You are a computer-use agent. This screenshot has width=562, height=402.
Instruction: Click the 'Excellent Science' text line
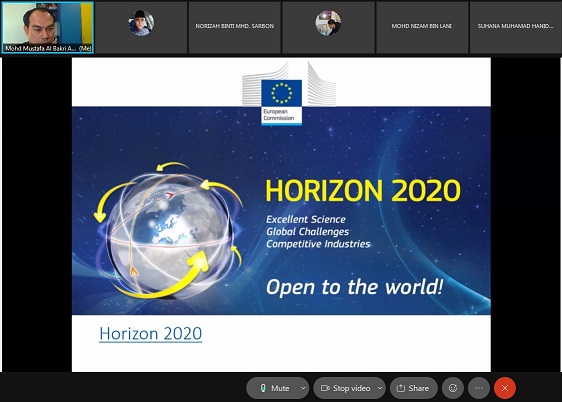[306, 219]
